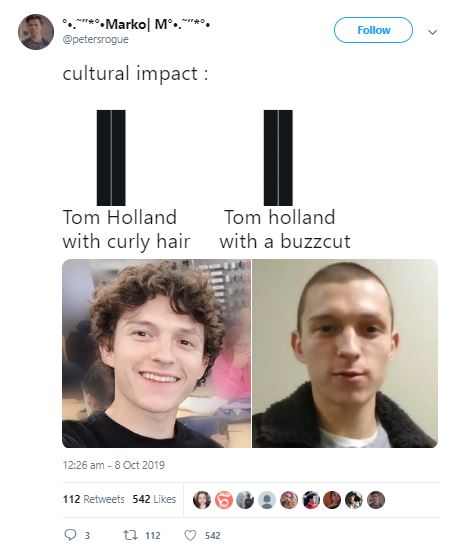Expand the tweet options chevron menu
This screenshot has height=545, width=459.
click(432, 32)
